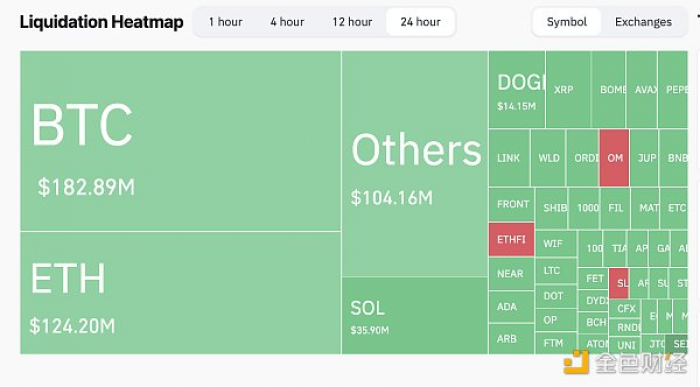
Task: Select the NEAR tile
Action: tap(511, 274)
